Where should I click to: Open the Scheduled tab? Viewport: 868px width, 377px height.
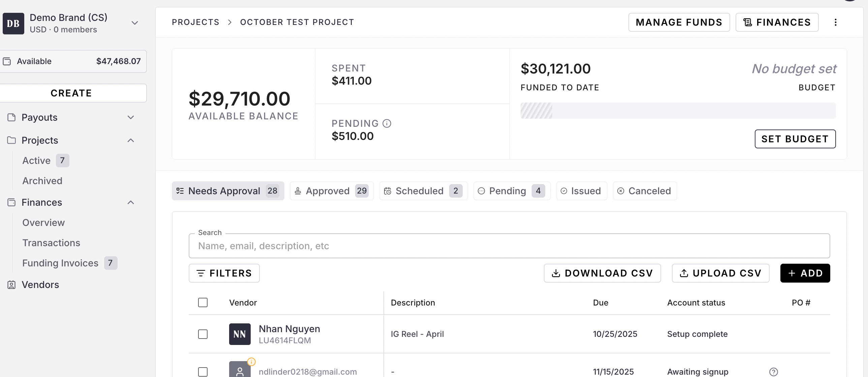423,191
